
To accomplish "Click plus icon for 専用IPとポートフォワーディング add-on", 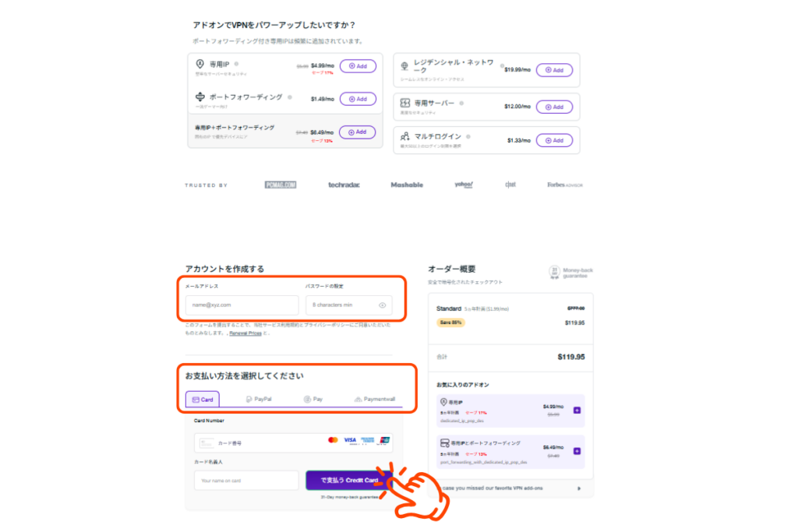I will pyautogui.click(x=577, y=450).
